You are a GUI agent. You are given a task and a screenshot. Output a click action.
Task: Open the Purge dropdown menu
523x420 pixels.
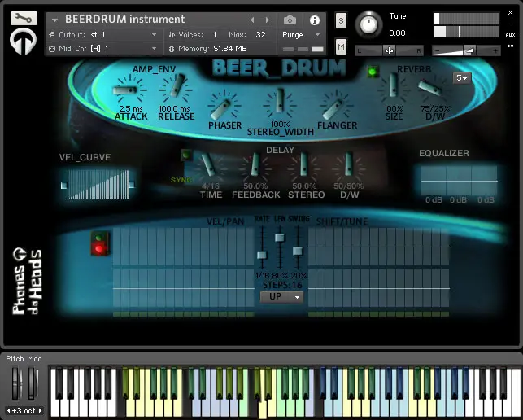tap(301, 35)
